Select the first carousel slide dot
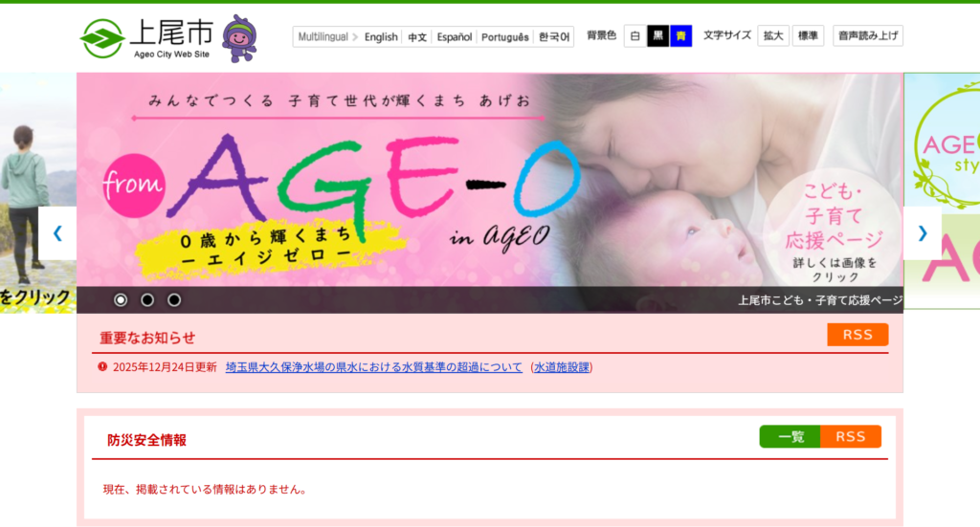 [x=121, y=299]
